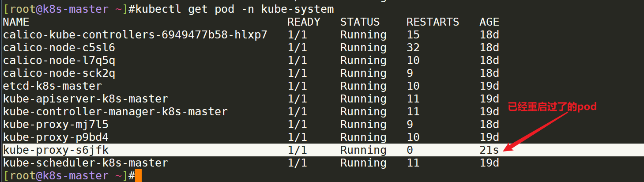Select the highlighted kube-proxy-s6jfk pod name
The height and width of the screenshot is (182, 644).
[x=56, y=150]
